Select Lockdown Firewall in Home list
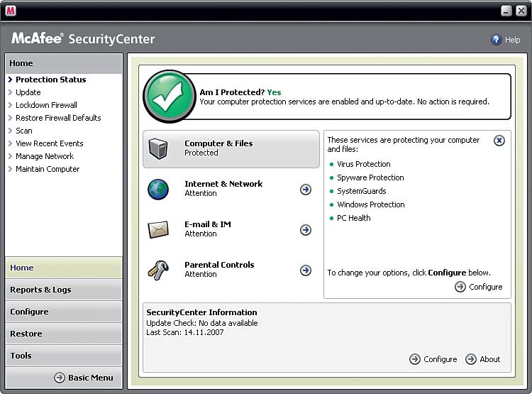 [46, 105]
